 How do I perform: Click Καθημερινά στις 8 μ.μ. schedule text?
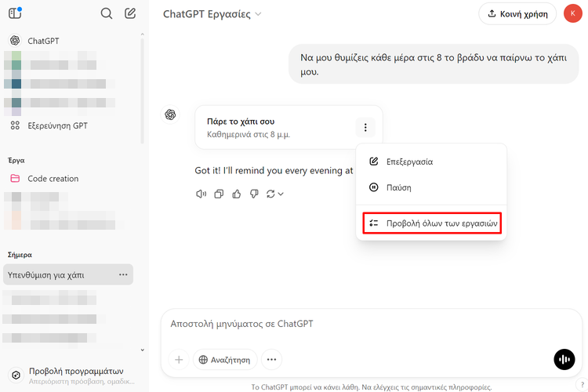pyautogui.click(x=249, y=135)
